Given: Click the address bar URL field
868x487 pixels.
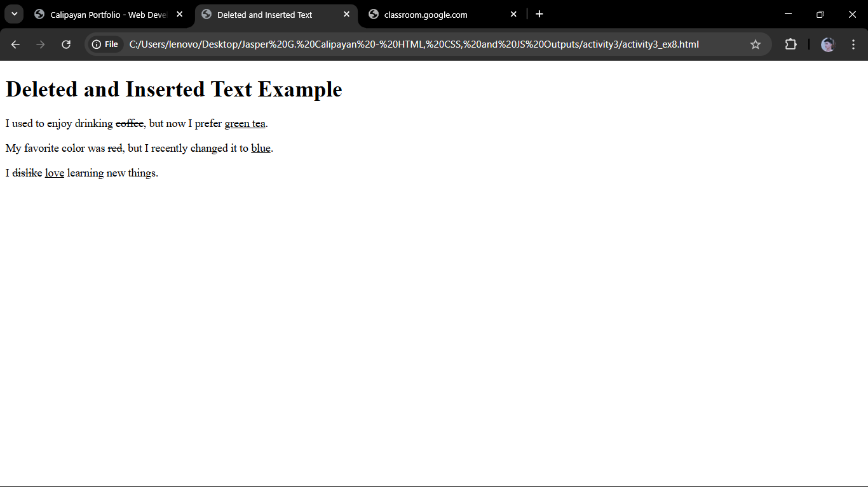Looking at the screenshot, I should pos(413,44).
